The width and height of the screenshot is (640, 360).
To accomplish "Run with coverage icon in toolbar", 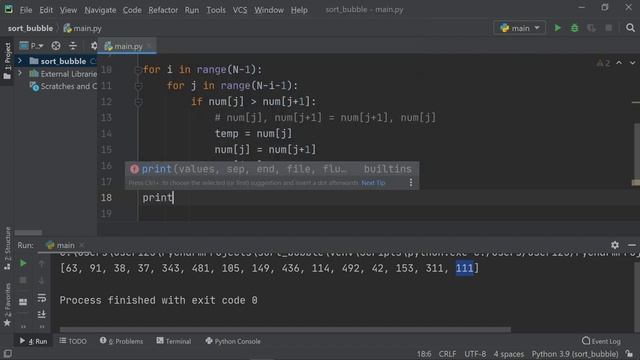I will (591, 28).
